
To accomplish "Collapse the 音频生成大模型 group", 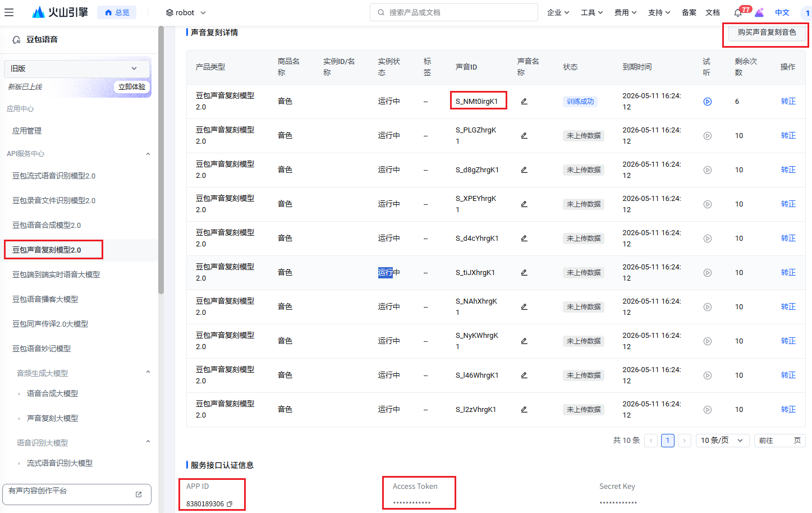I will [x=148, y=372].
